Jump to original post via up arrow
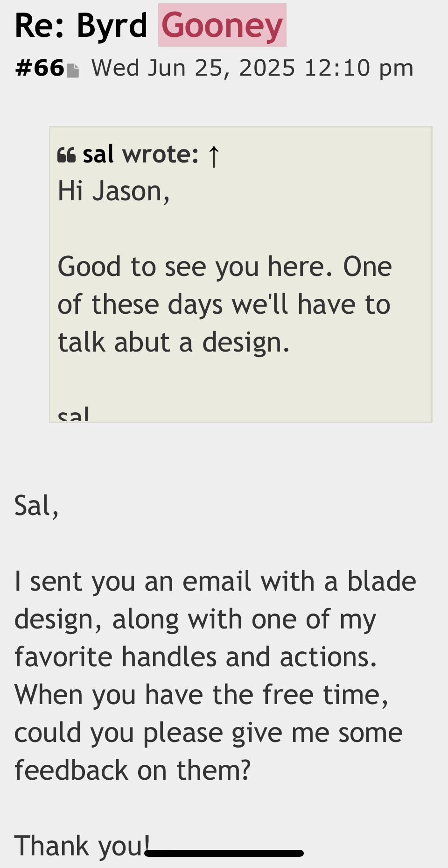Image resolution: width=448 pixels, height=868 pixels. point(214,155)
